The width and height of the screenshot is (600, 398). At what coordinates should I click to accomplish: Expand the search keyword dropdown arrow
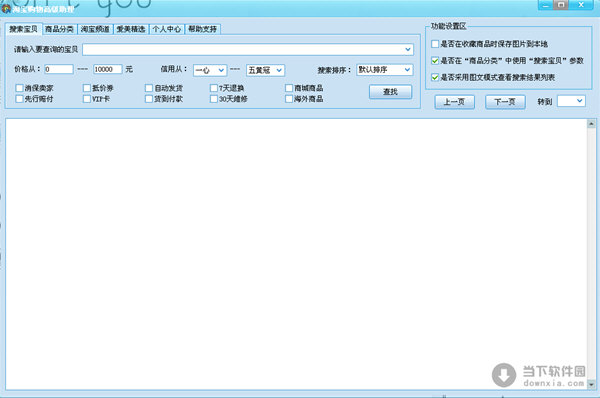click(x=408, y=49)
